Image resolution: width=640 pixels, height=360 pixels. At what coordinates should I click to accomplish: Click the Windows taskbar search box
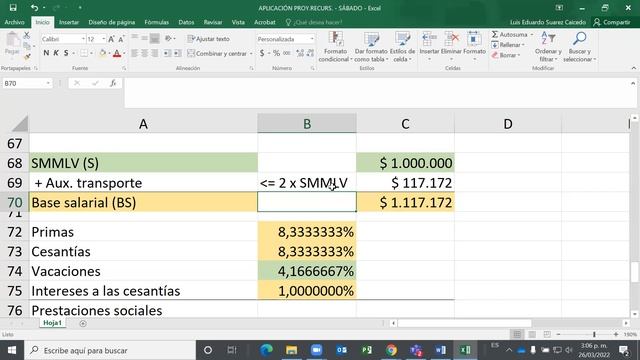click(110, 350)
